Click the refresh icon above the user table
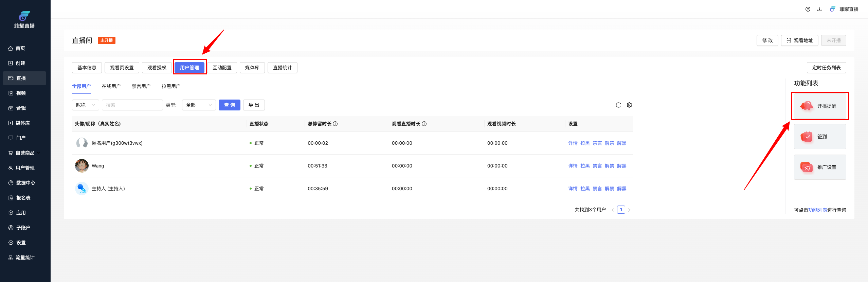This screenshot has height=282, width=868. click(x=618, y=105)
